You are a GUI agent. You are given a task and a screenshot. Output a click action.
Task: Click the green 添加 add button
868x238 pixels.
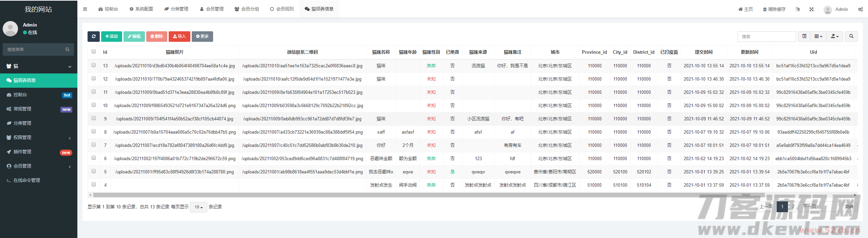[111, 36]
